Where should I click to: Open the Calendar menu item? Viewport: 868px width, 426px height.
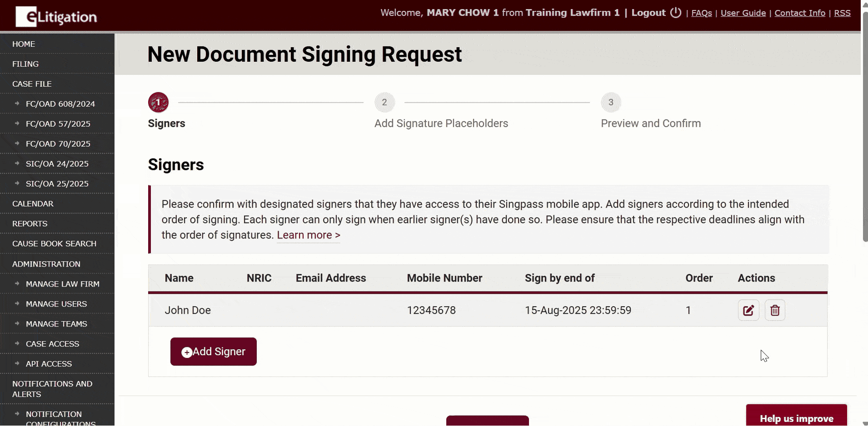33,204
